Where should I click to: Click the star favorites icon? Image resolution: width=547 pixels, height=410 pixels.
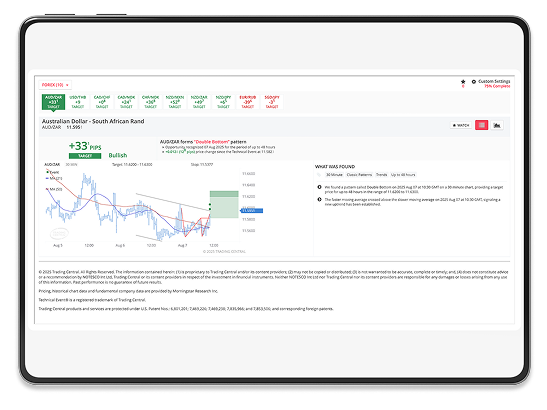point(463,82)
